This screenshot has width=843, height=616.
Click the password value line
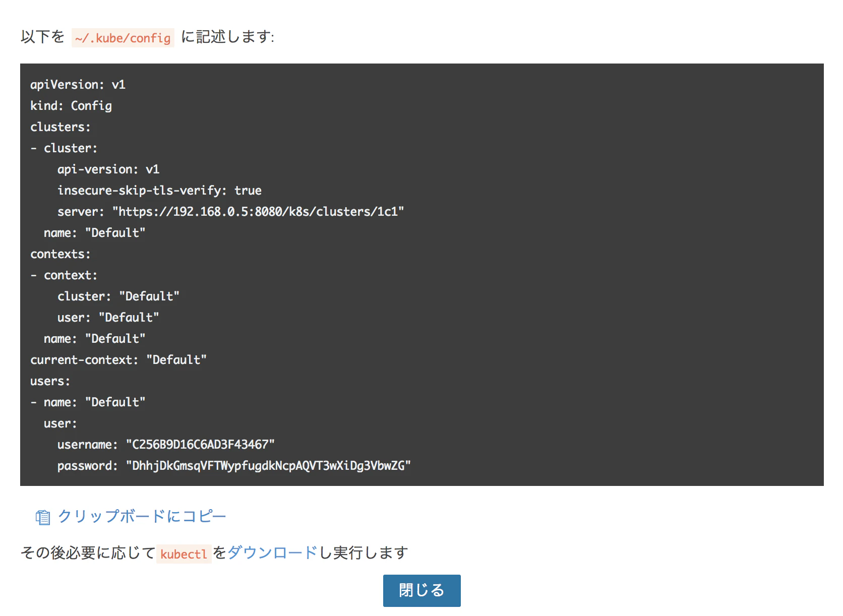234,465
